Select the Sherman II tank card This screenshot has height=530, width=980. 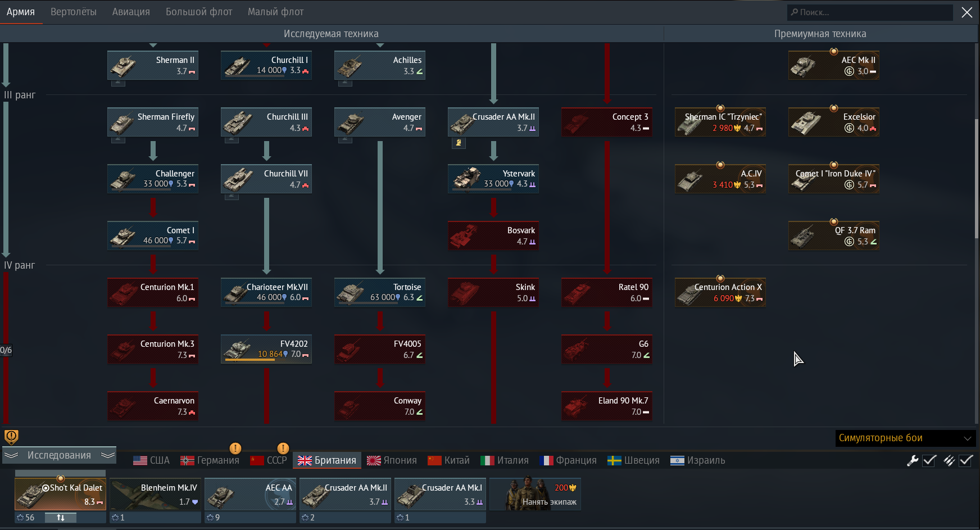coord(153,65)
